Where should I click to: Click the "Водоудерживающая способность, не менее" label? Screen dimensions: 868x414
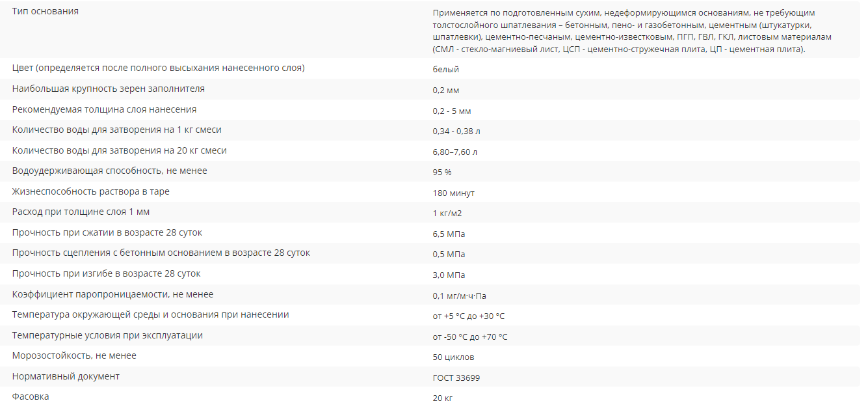[110, 171]
